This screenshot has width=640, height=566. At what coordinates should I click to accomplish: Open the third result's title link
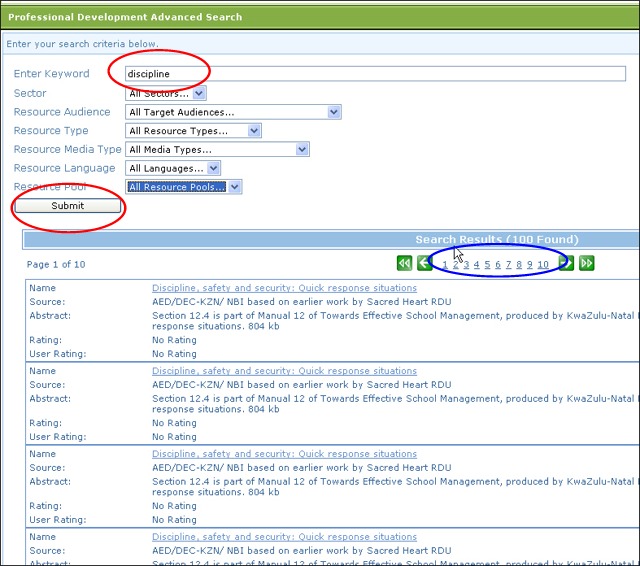tap(284, 454)
